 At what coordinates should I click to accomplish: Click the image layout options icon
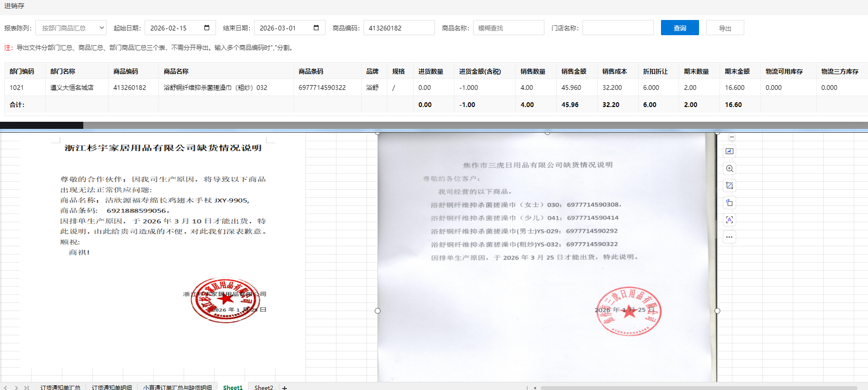click(729, 151)
